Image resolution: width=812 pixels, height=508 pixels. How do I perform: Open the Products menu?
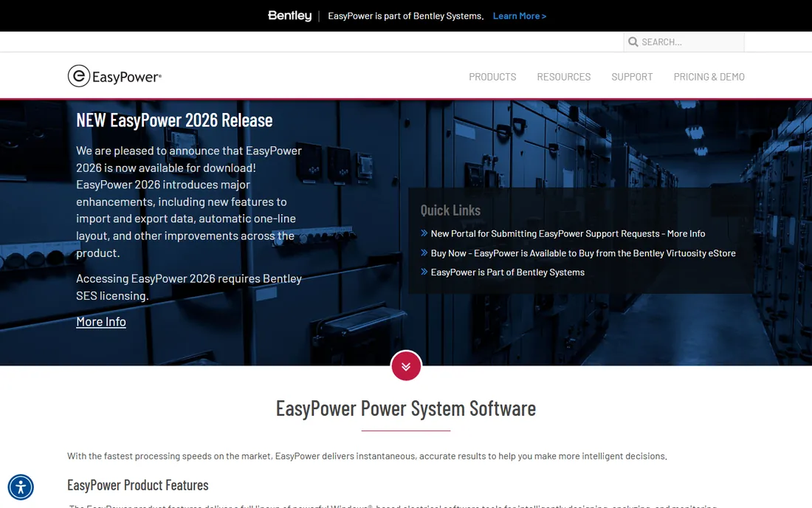pyautogui.click(x=492, y=77)
